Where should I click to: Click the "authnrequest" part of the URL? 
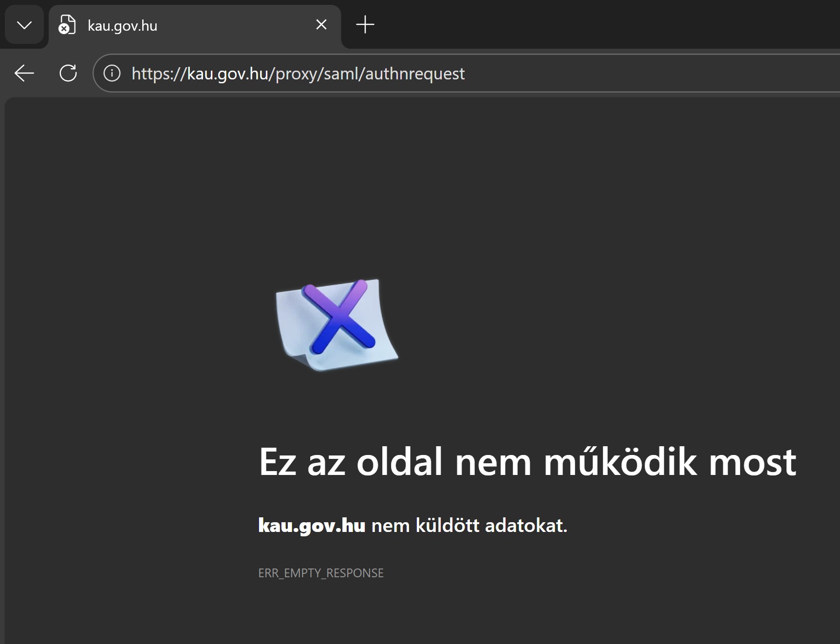(x=415, y=74)
